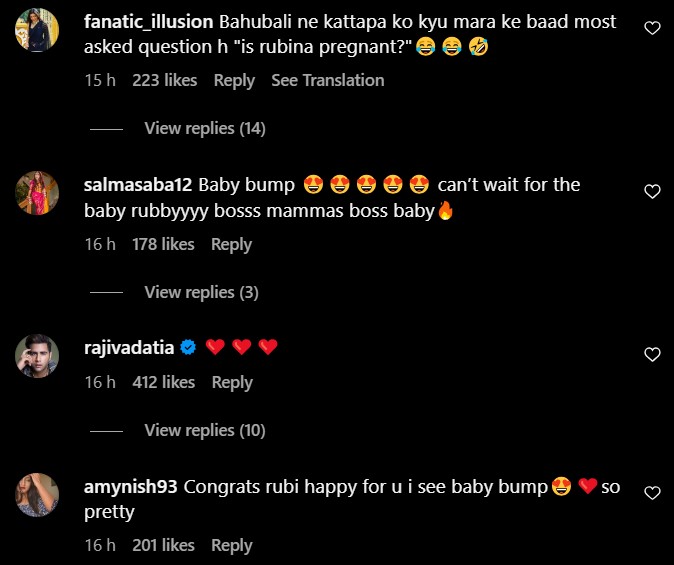674x565 pixels.
Task: Expand View replies (3)
Action: [202, 292]
